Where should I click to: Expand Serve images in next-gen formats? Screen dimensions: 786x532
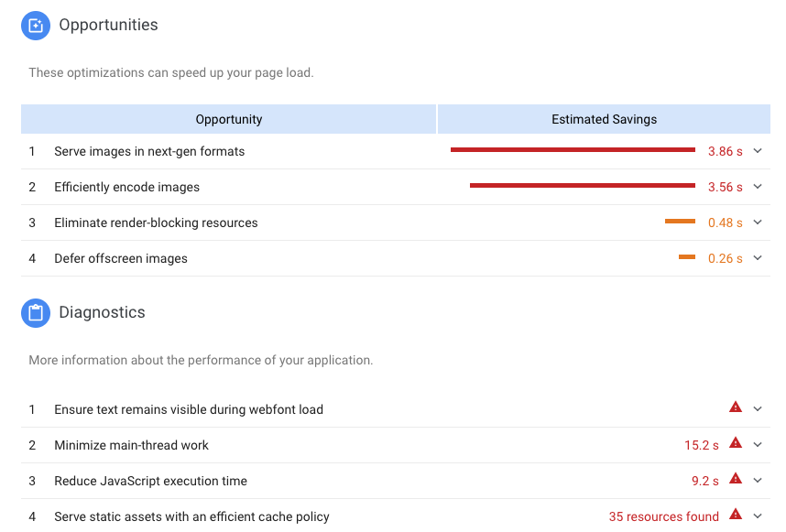758,151
